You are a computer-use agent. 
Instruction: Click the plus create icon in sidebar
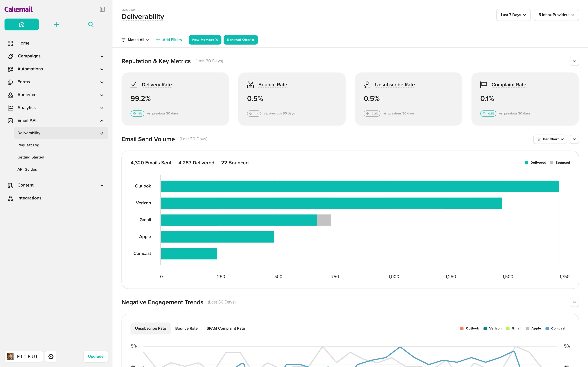coord(56,25)
